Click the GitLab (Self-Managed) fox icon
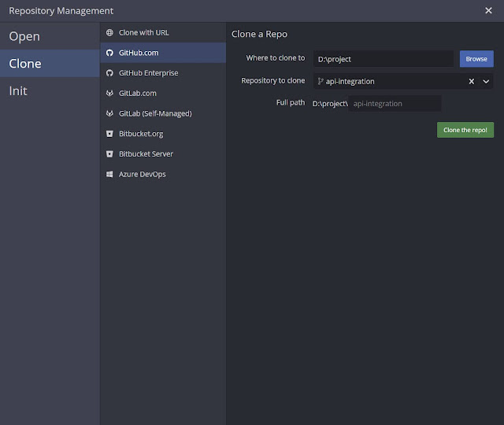 pos(109,113)
